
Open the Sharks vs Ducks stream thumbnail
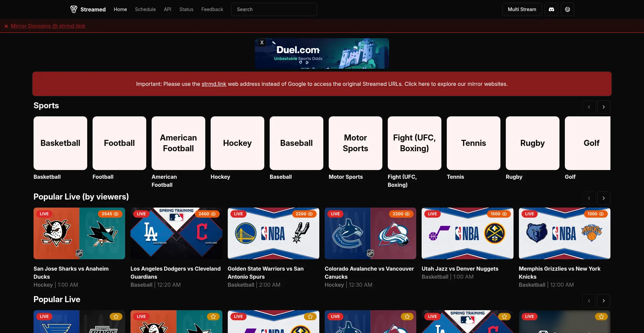79,233
